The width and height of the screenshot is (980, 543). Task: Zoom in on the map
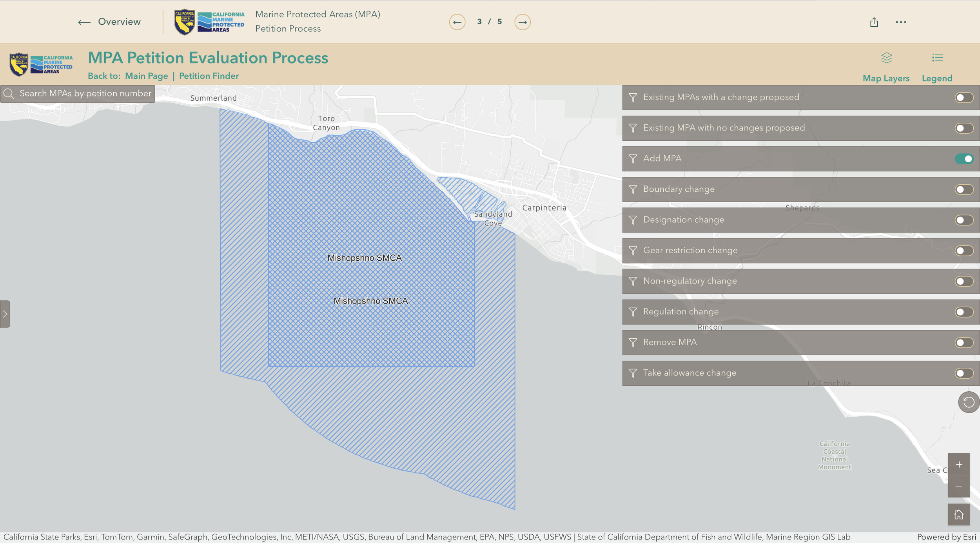coord(958,465)
